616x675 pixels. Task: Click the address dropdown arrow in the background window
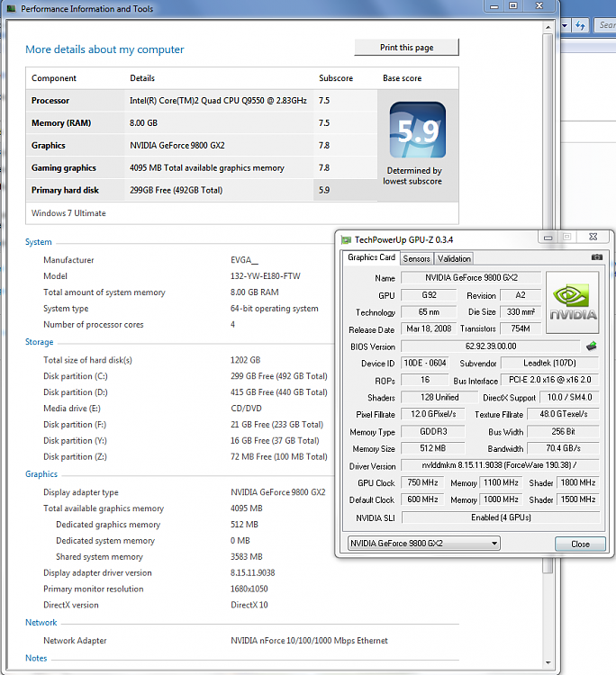pos(565,25)
